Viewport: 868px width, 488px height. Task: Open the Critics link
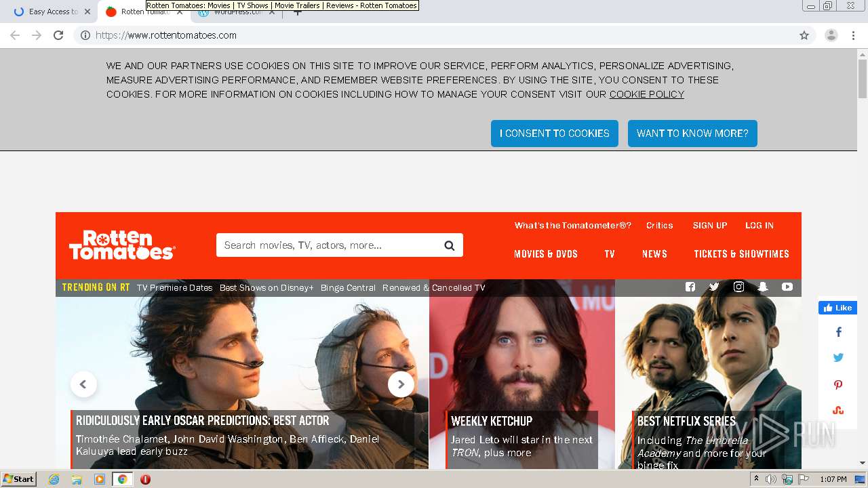click(x=660, y=226)
